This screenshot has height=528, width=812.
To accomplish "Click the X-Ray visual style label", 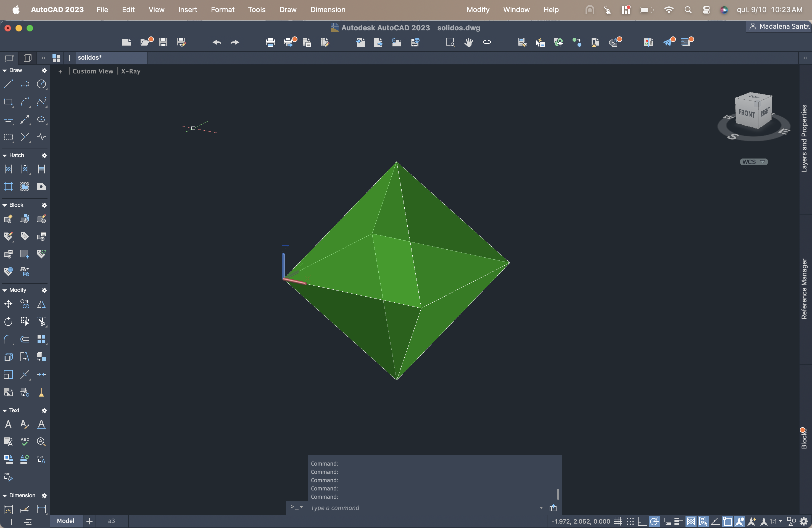I will [x=131, y=71].
